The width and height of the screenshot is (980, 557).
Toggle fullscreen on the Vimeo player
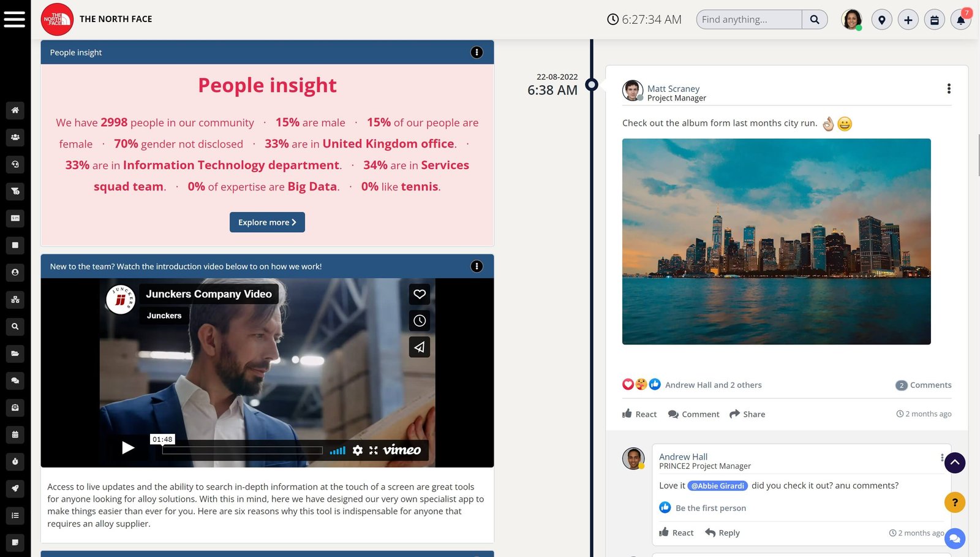(374, 450)
